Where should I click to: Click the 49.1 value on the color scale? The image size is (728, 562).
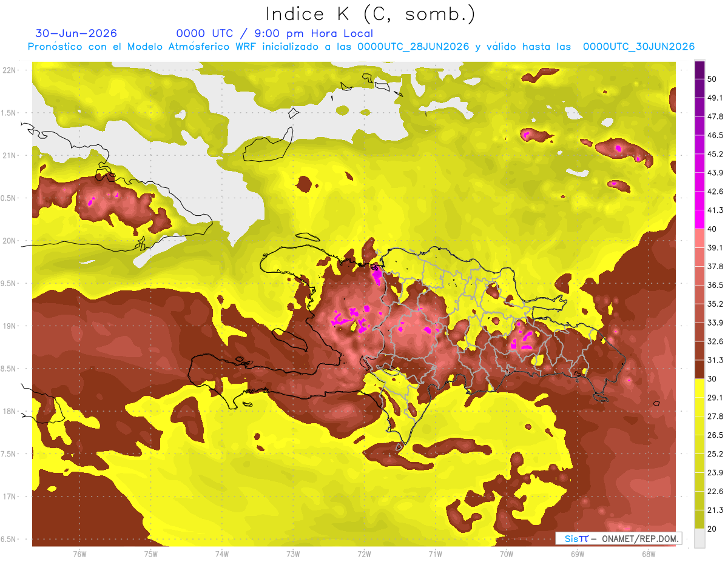click(715, 98)
